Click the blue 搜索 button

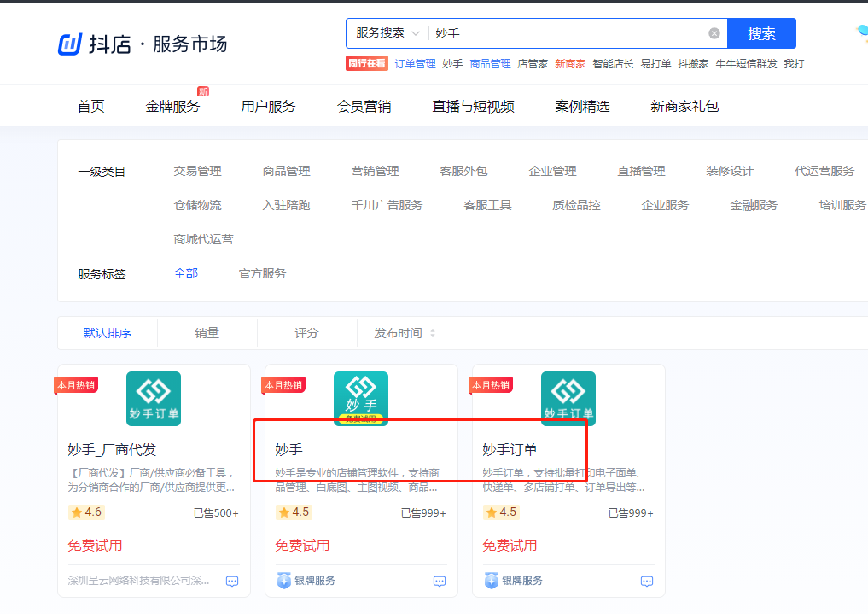(x=761, y=33)
